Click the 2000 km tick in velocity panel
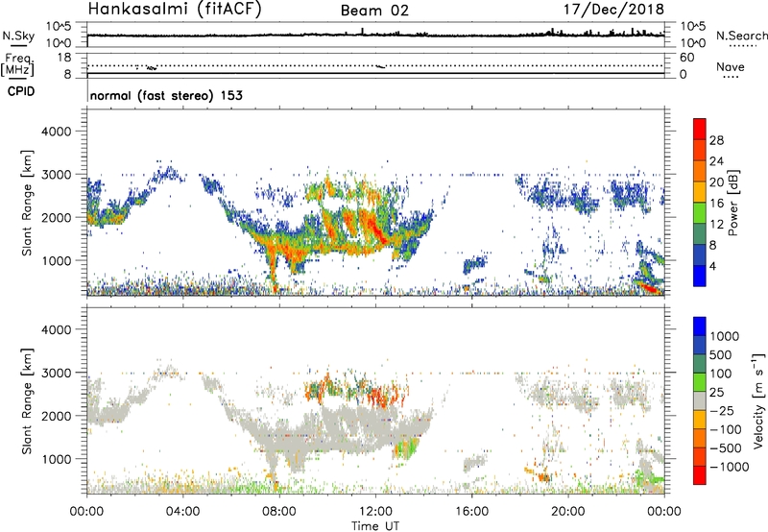The height and width of the screenshot is (532, 768). (x=56, y=416)
